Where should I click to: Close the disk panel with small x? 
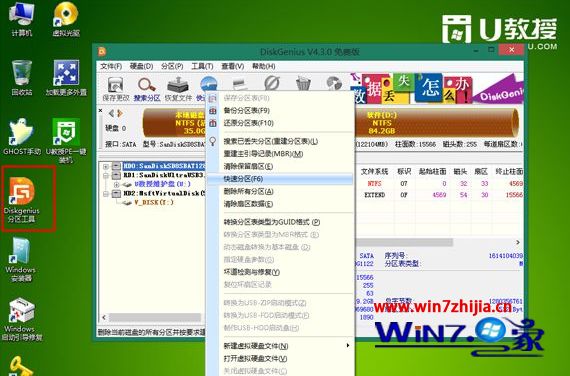(101, 111)
